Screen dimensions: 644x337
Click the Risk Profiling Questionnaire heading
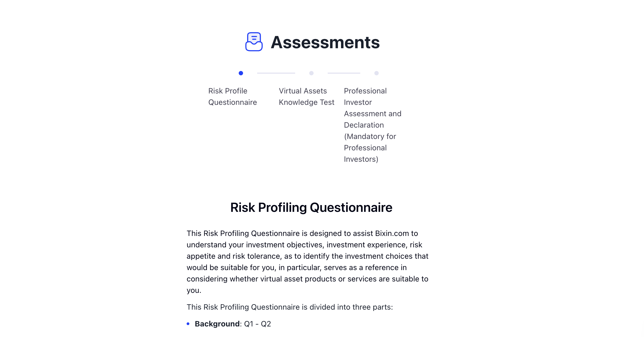311,208
